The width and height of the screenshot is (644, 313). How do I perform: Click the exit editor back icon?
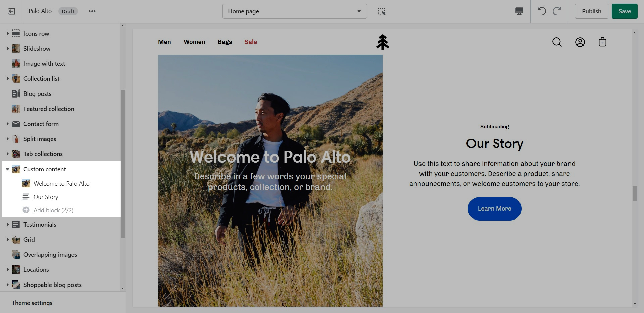coord(12,11)
